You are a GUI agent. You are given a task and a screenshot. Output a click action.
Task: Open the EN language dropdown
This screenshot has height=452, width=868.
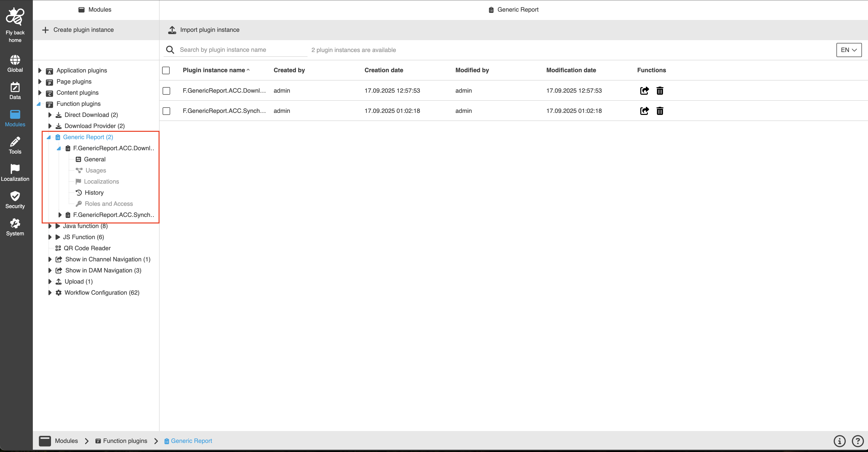pyautogui.click(x=849, y=50)
